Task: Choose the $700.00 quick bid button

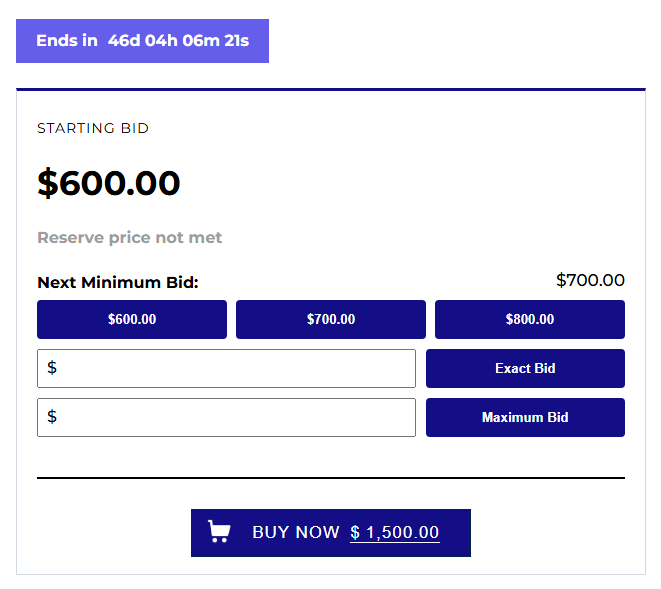Action: click(x=331, y=319)
